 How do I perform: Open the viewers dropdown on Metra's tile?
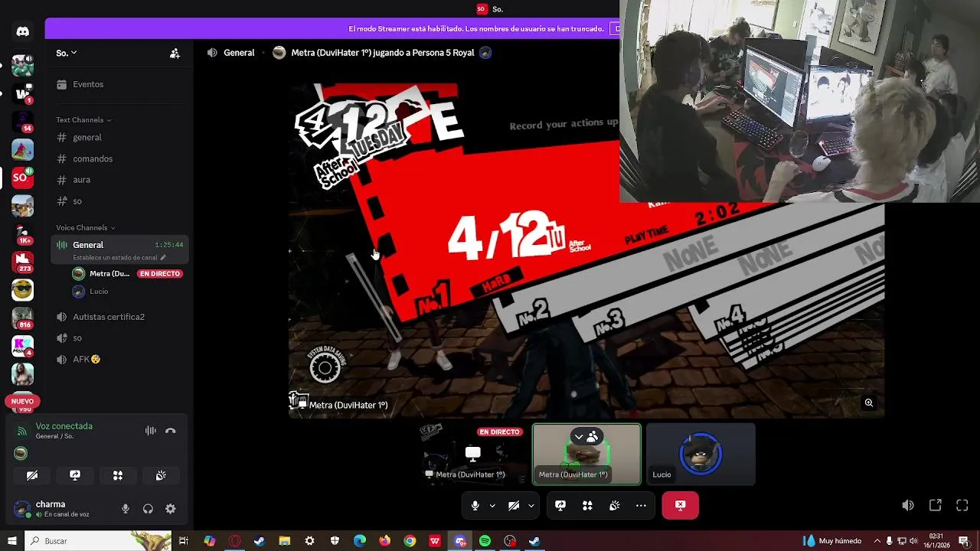586,437
